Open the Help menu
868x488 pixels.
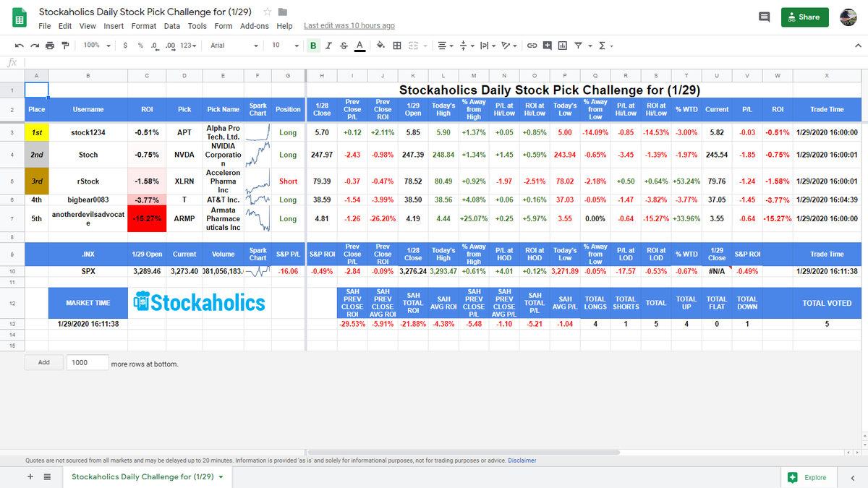pos(284,26)
